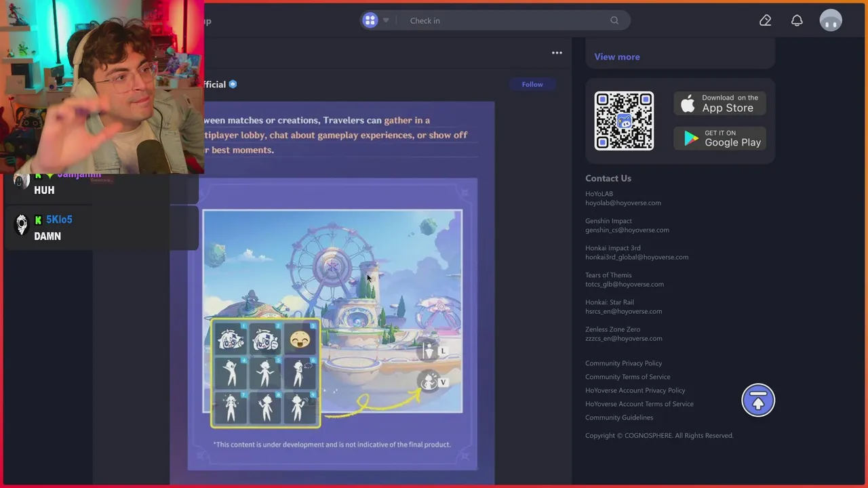Open the View more link

(x=617, y=57)
